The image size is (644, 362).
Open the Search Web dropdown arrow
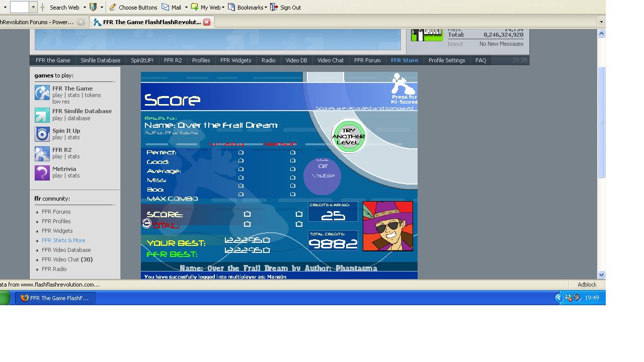[84, 8]
